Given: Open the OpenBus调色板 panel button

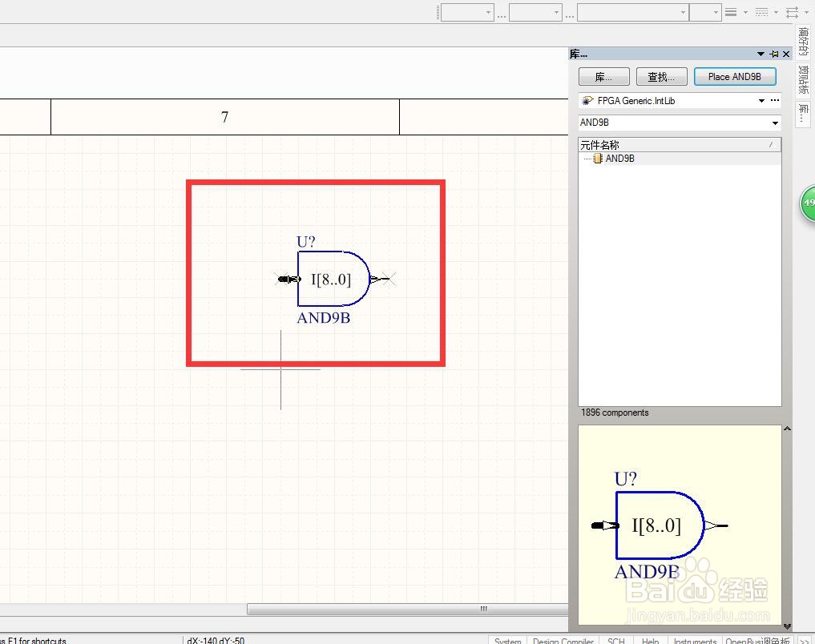Looking at the screenshot, I should pyautogui.click(x=758, y=640).
